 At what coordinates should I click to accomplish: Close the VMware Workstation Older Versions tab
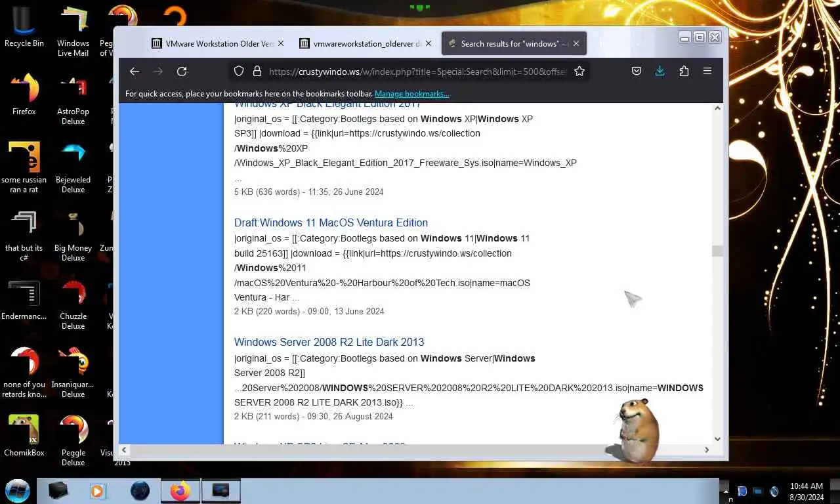tap(281, 43)
